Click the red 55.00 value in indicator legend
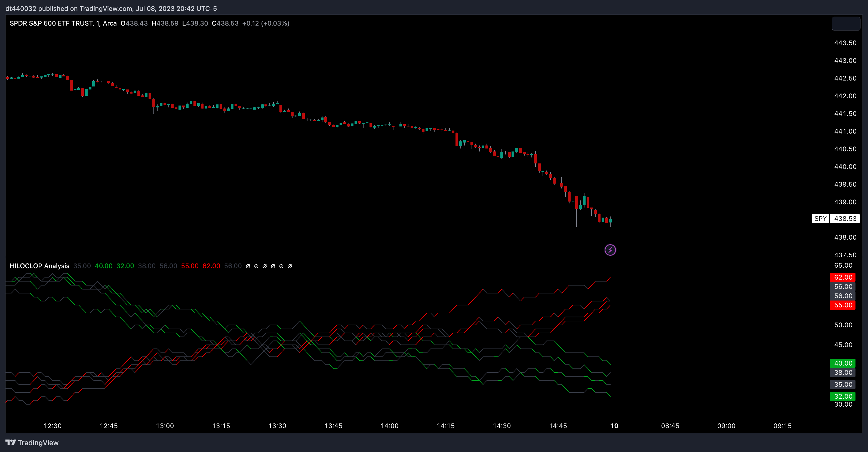 (x=190, y=266)
